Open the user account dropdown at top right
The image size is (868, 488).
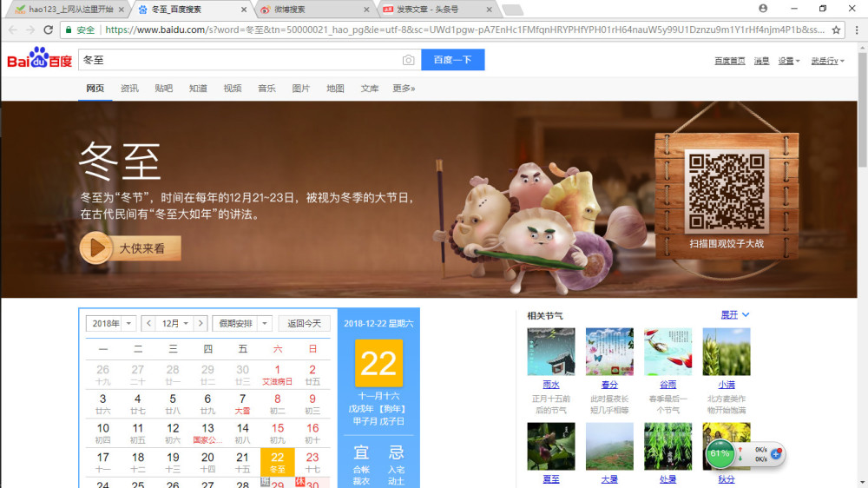[x=827, y=61]
